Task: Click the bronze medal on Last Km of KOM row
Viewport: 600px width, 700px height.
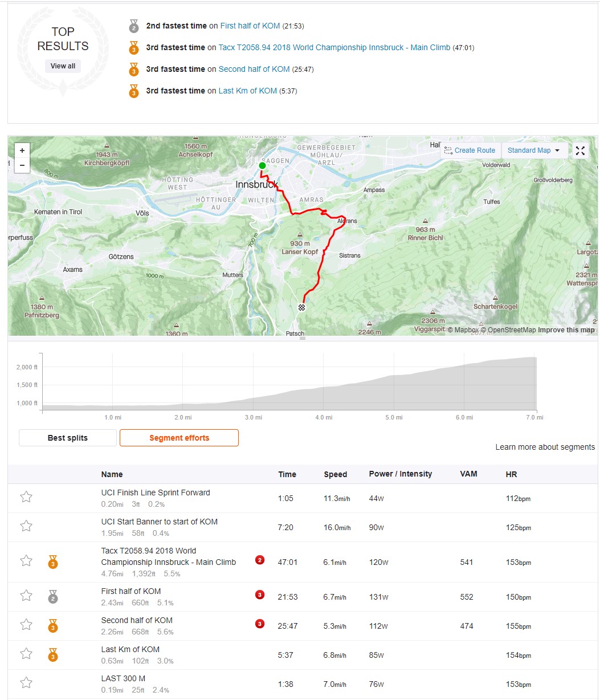Action: (53, 654)
